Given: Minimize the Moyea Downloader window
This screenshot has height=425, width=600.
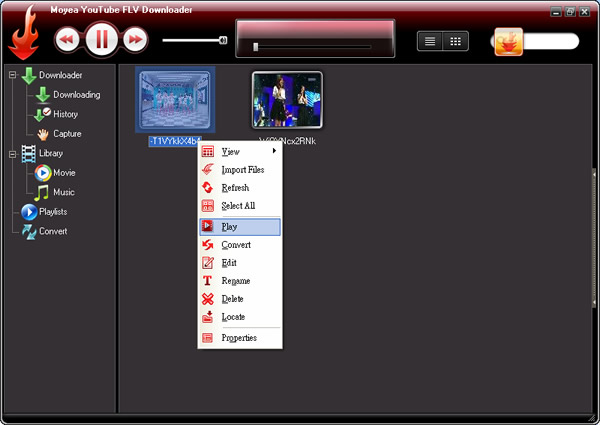Looking at the screenshot, I should click(556, 11).
